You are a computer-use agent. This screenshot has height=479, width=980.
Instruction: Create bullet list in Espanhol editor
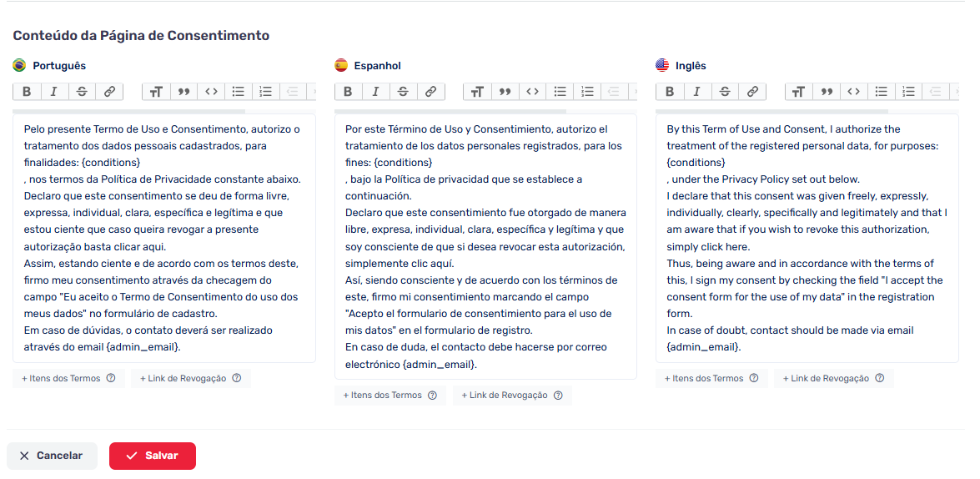click(x=560, y=92)
